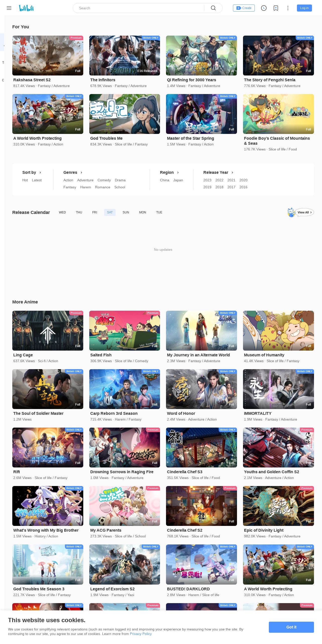The width and height of the screenshot is (322, 644).
Task: Sort by Latest
Action: (x=37, y=180)
